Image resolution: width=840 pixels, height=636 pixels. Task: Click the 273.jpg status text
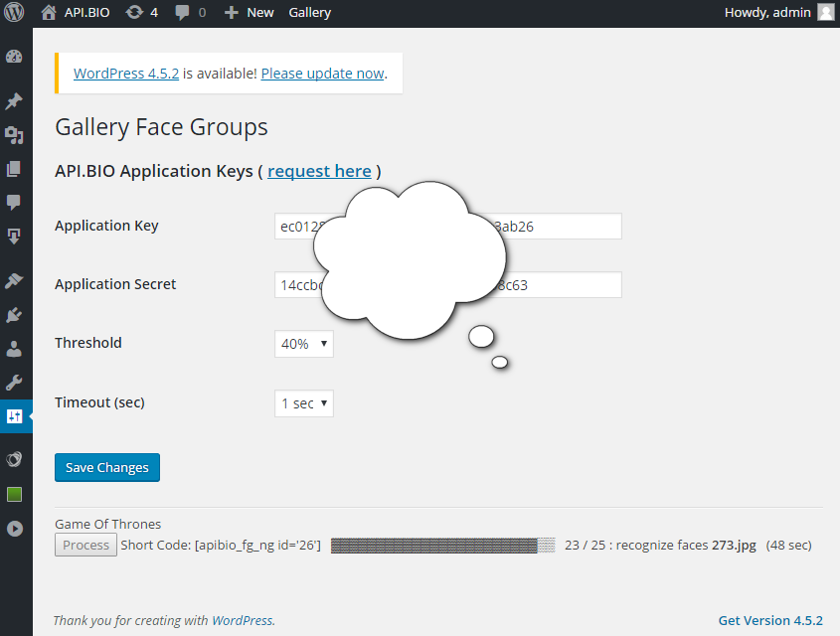[734, 546]
